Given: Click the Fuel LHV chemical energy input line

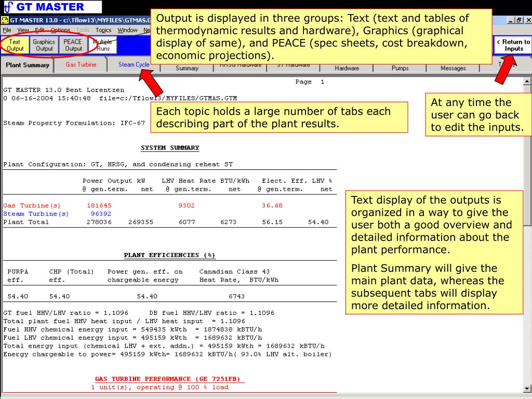Looking at the screenshot, I should [x=132, y=338].
